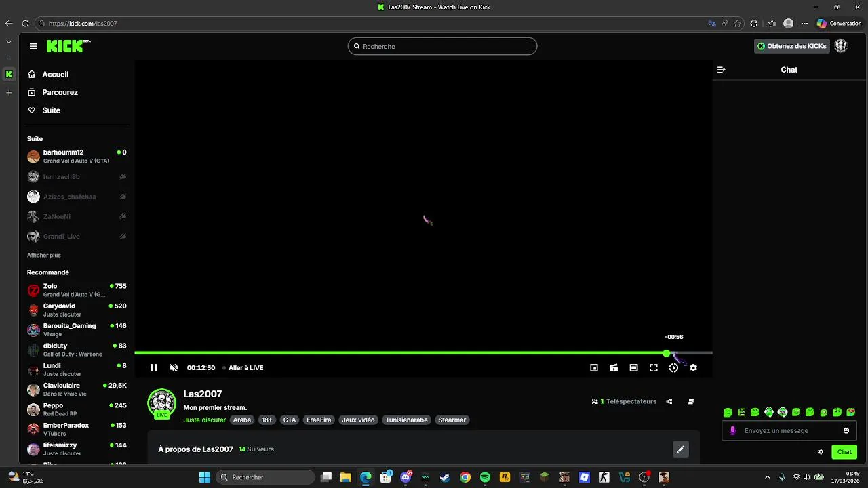Viewport: 868px width, 488px height.
Task: Click the progress bar scrubber handle
Action: click(667, 353)
